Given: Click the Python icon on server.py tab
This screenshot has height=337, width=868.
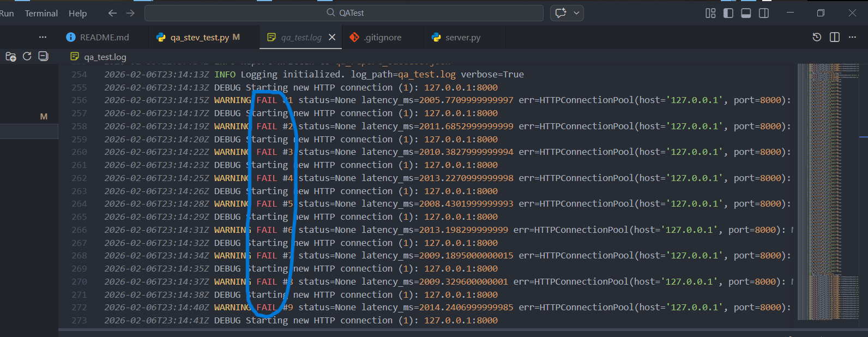Looking at the screenshot, I should tap(436, 37).
